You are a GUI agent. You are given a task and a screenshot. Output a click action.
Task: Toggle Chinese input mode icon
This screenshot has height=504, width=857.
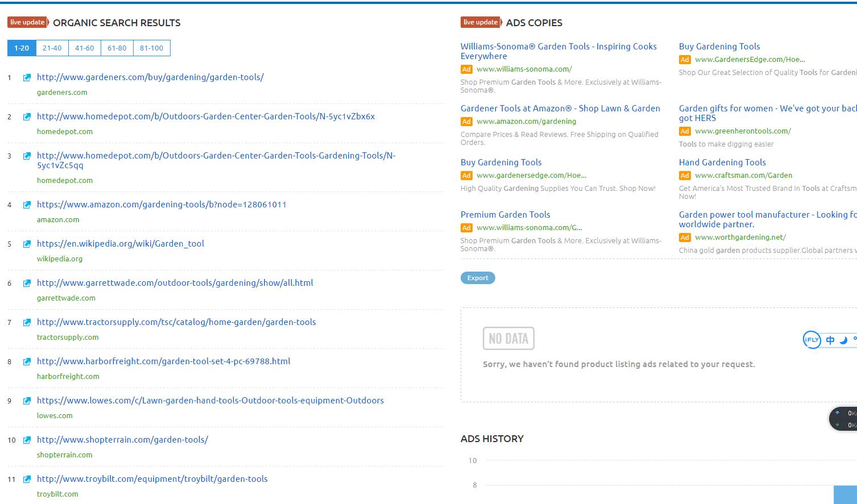pos(830,340)
